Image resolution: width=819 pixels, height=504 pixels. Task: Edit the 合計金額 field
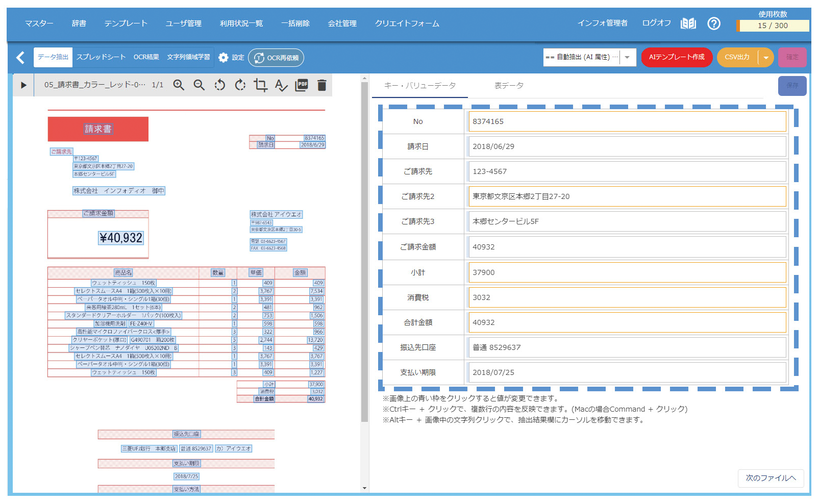click(627, 322)
